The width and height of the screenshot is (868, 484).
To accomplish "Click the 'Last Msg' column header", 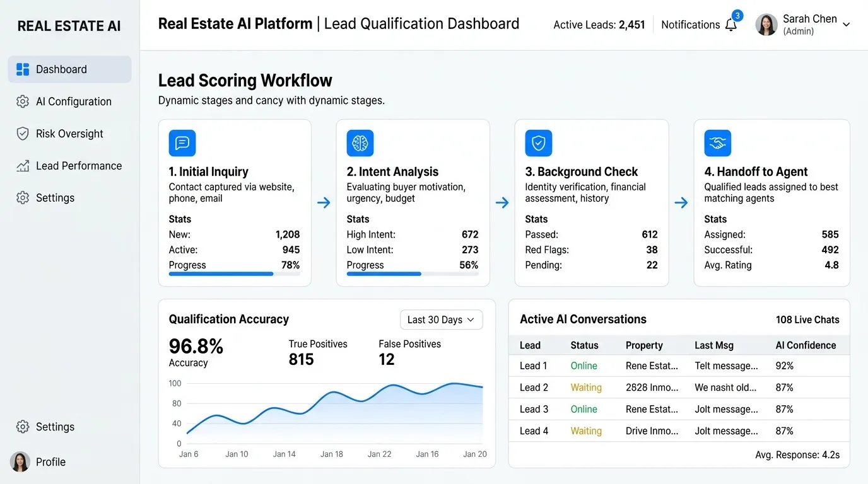I will [x=714, y=345].
